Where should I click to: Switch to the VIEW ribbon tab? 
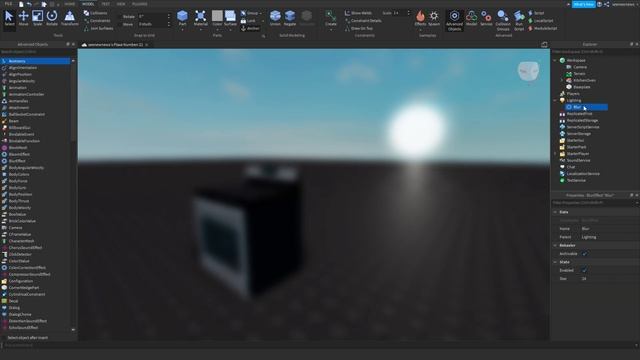(121, 4)
